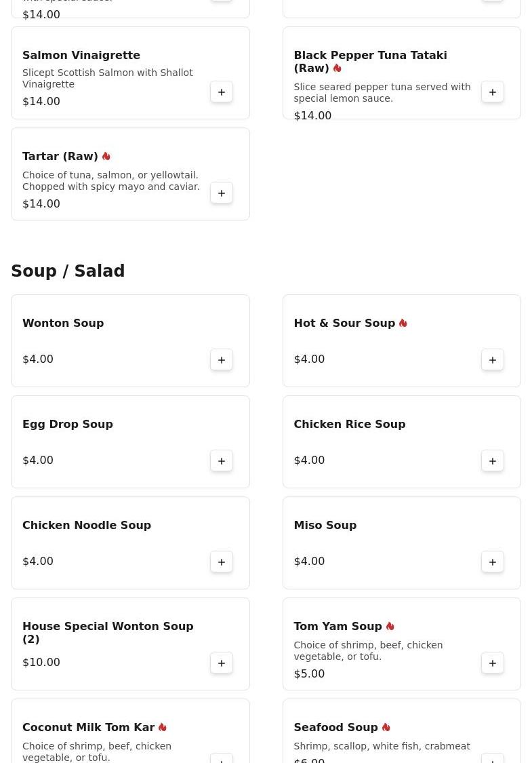The width and height of the screenshot is (532, 763).
Task: Add Miso Soup to the order
Action: click(x=493, y=562)
